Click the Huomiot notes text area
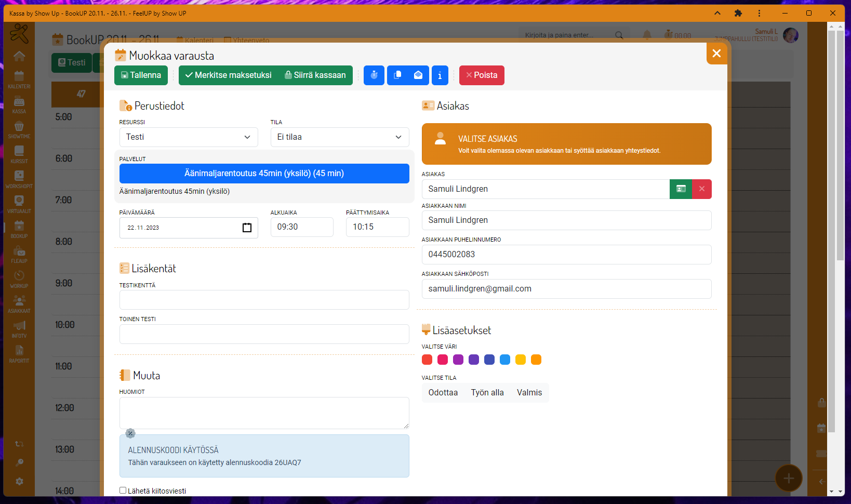 264,413
